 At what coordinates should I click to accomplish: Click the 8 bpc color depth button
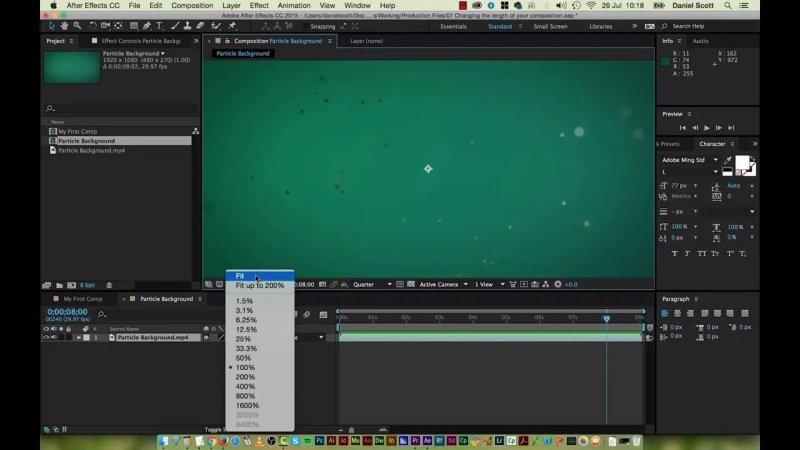click(87, 285)
